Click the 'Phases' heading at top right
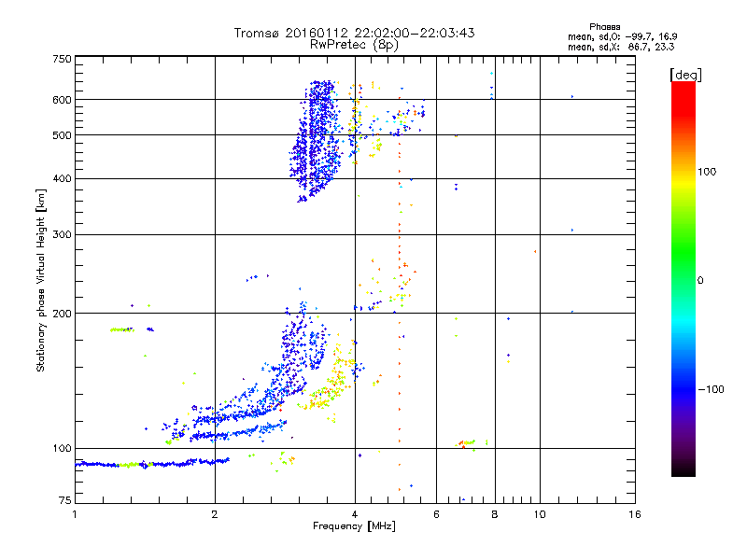 click(x=604, y=27)
